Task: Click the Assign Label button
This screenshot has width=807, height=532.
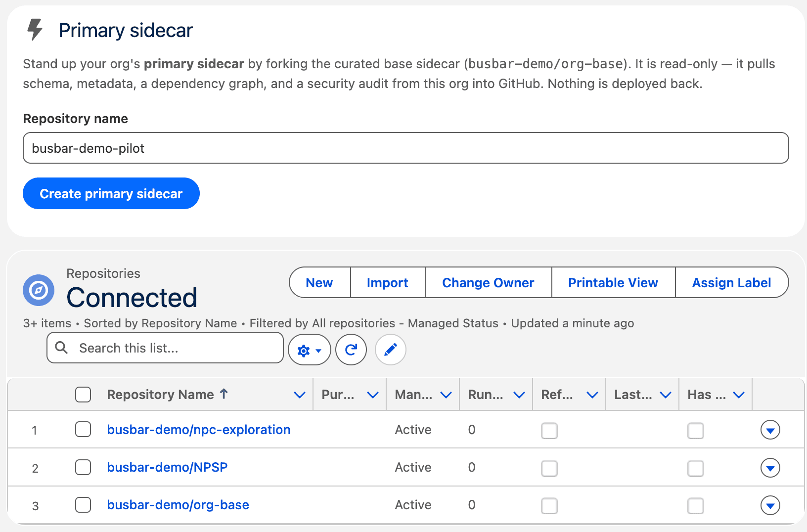Action: [x=732, y=282]
